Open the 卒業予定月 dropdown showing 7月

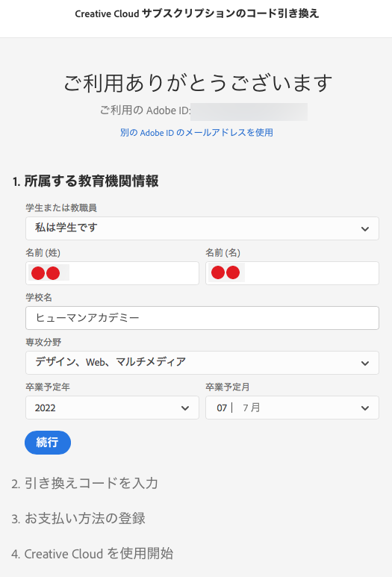292,408
